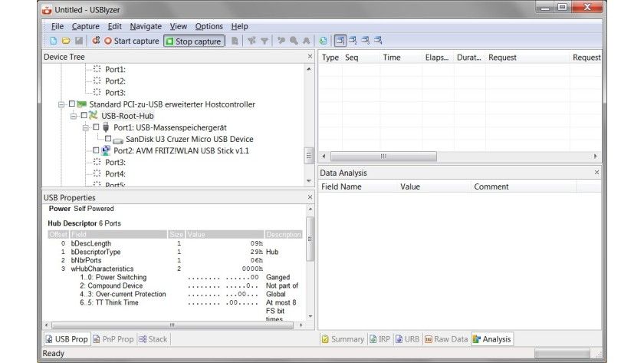Tick the Port2 AVM FRITZ!WLAN checkbox

coord(96,150)
